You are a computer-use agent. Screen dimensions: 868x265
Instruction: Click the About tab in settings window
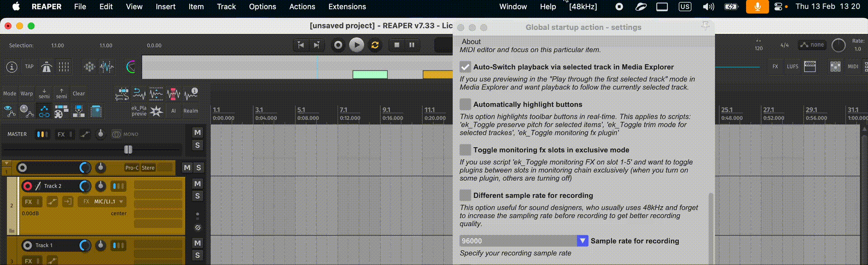click(x=471, y=42)
